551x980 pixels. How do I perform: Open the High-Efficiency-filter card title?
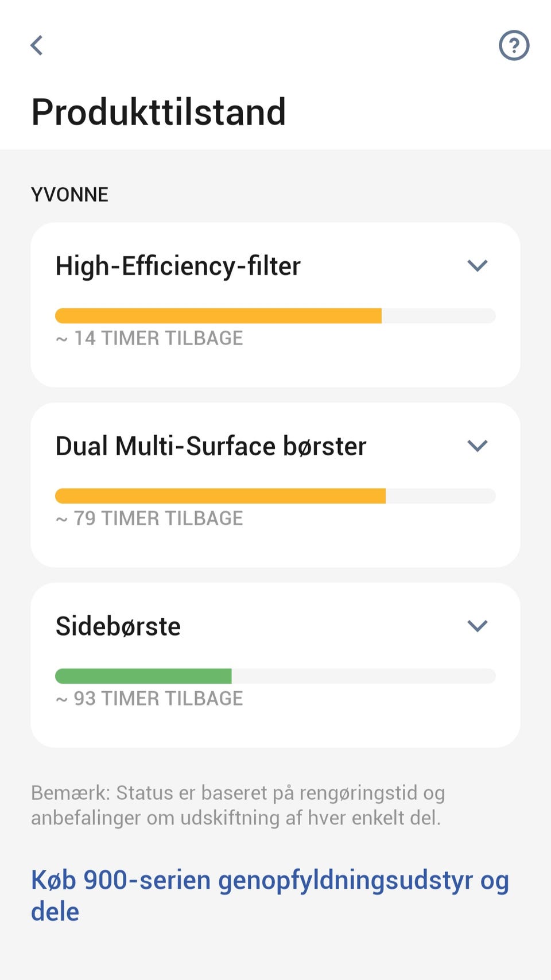coord(178,266)
